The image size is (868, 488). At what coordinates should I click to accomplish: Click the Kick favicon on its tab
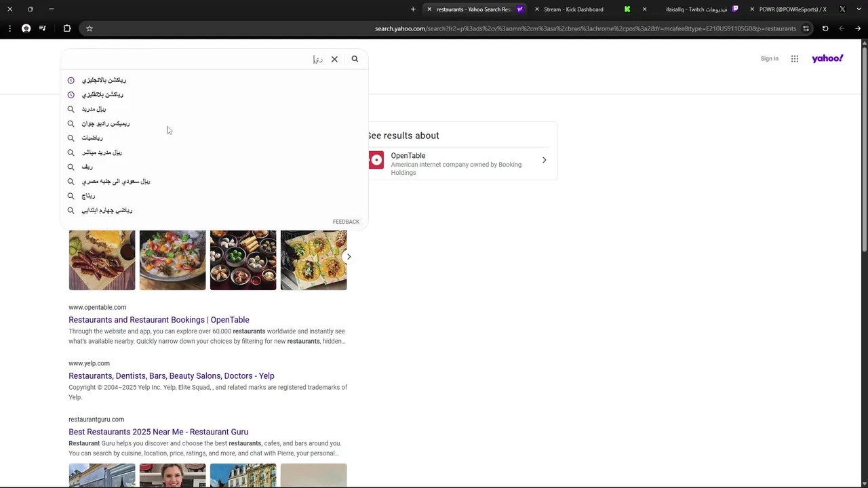click(627, 9)
